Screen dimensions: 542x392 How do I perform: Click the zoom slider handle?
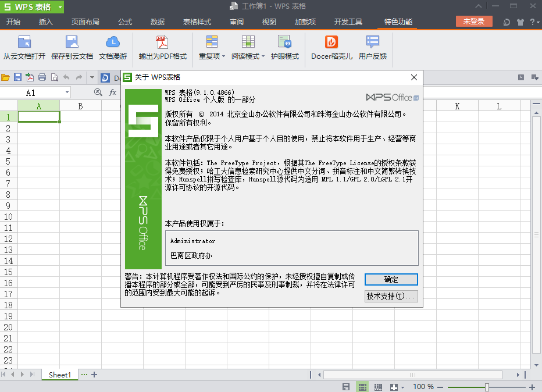[x=487, y=387]
